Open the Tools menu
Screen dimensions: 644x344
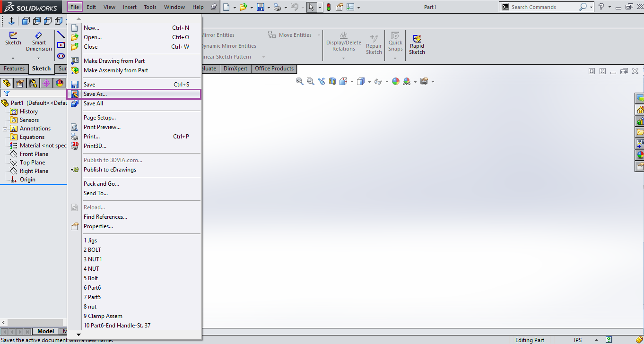click(x=150, y=7)
